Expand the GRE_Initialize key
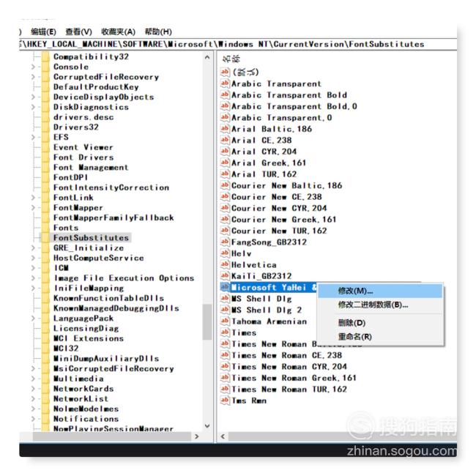This screenshot has width=476, height=476. tap(34, 248)
